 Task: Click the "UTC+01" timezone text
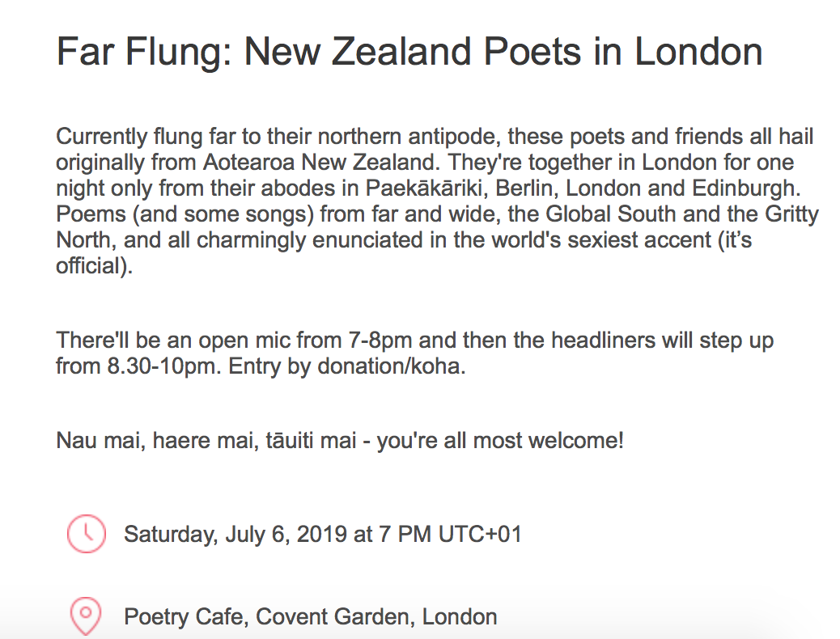click(x=480, y=534)
